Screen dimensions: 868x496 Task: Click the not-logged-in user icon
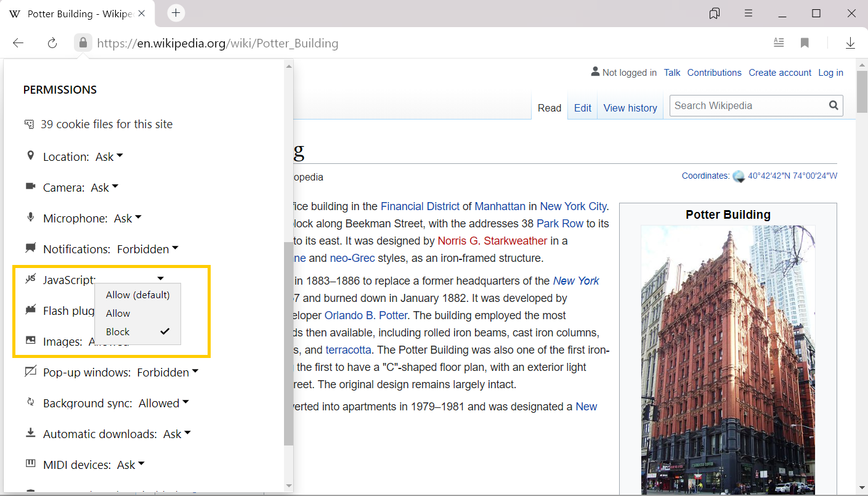coord(595,72)
